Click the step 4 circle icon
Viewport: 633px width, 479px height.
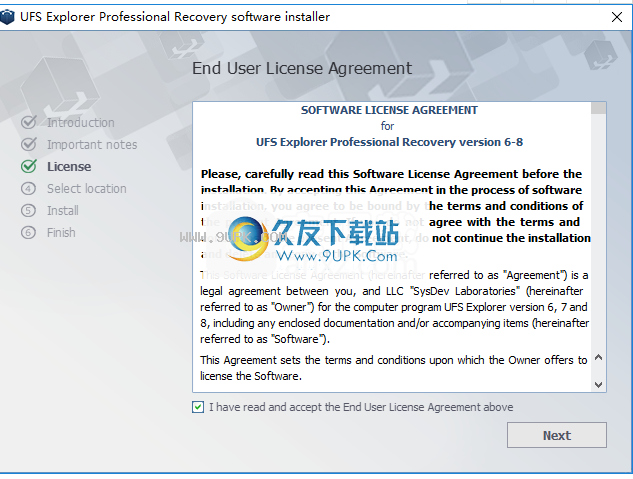[28, 188]
